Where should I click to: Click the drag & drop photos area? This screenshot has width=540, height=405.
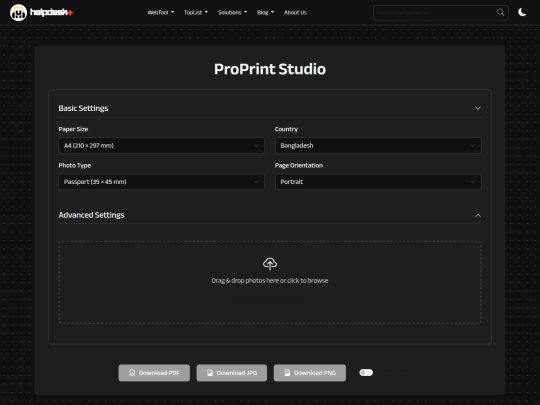[270, 282]
